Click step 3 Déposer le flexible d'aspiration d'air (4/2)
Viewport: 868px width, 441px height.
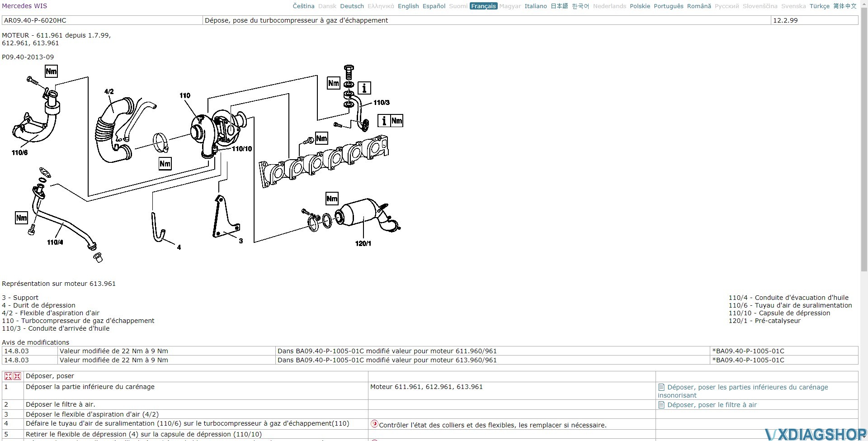point(92,414)
